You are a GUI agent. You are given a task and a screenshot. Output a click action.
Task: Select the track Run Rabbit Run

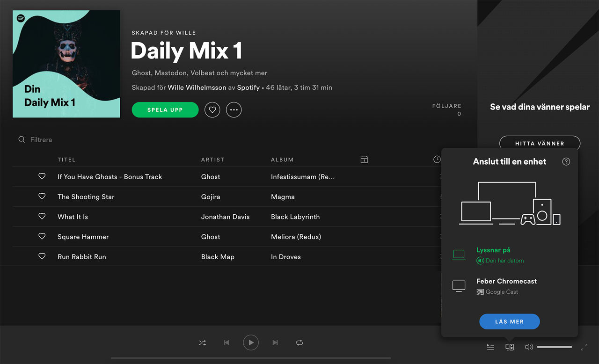[x=82, y=257]
